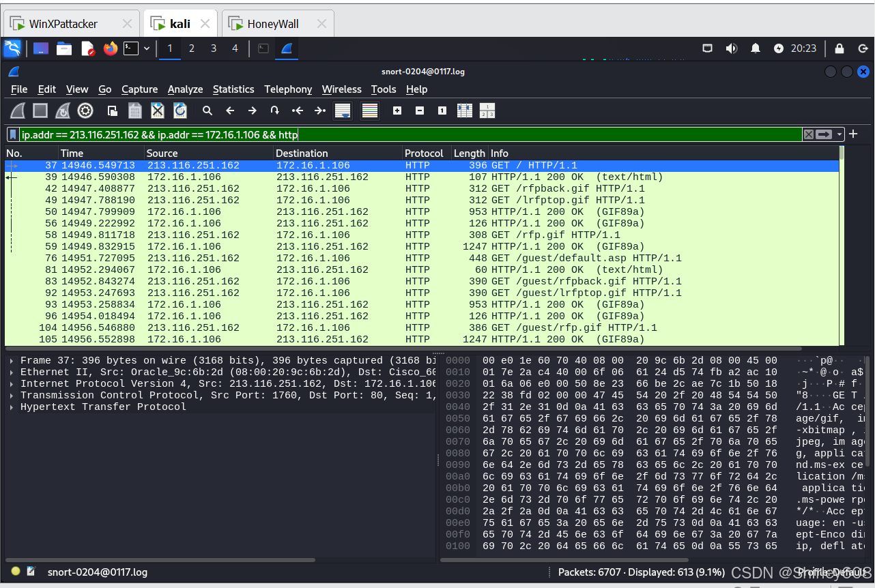Open the File menu
This screenshot has width=875, height=588.
coord(19,89)
